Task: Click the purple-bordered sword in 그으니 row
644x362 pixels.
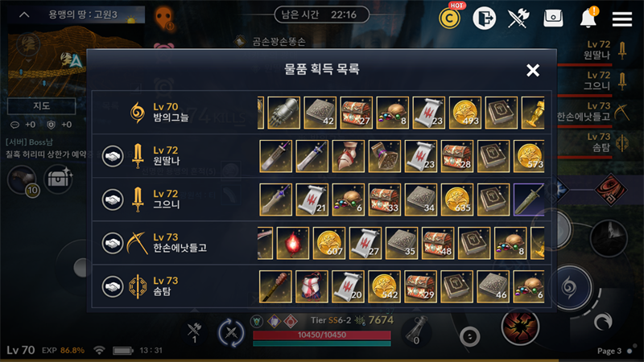Action: coord(529,200)
